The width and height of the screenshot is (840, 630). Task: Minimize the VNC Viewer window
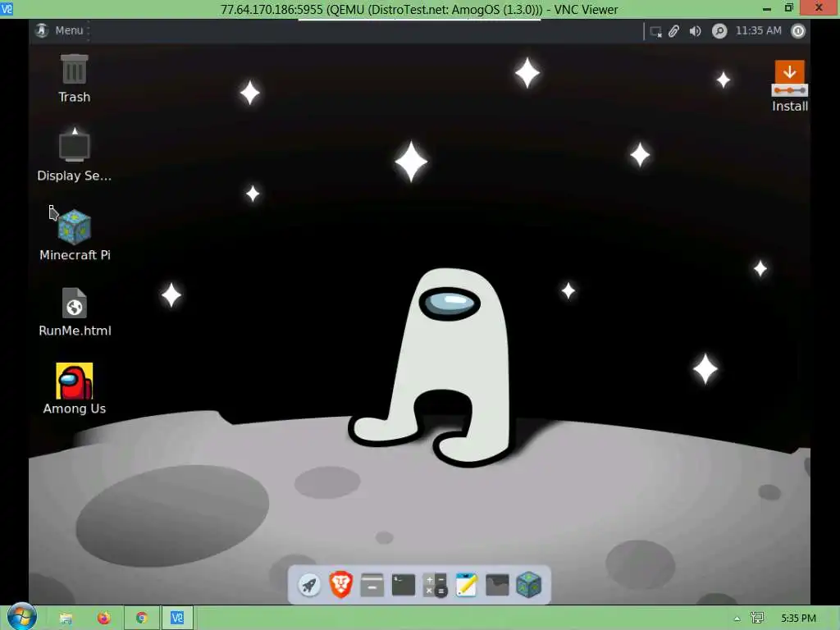coord(767,8)
